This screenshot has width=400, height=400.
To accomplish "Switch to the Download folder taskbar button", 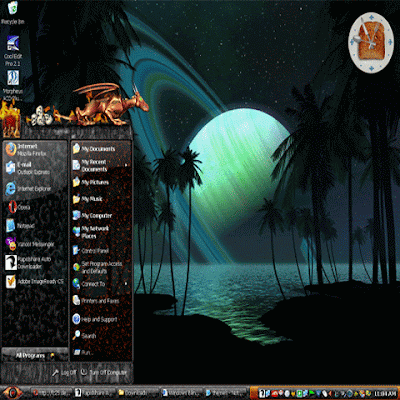I will pos(138,393).
